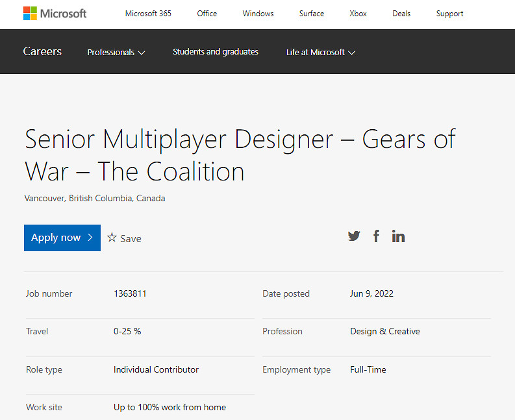515x420 pixels.
Task: Share job on Facebook
Action: [376, 236]
